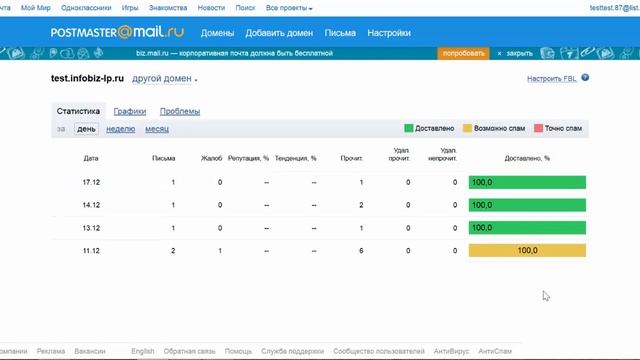
Task: Click domain name 'test.infobiz-lp.ru'
Action: coord(87,78)
